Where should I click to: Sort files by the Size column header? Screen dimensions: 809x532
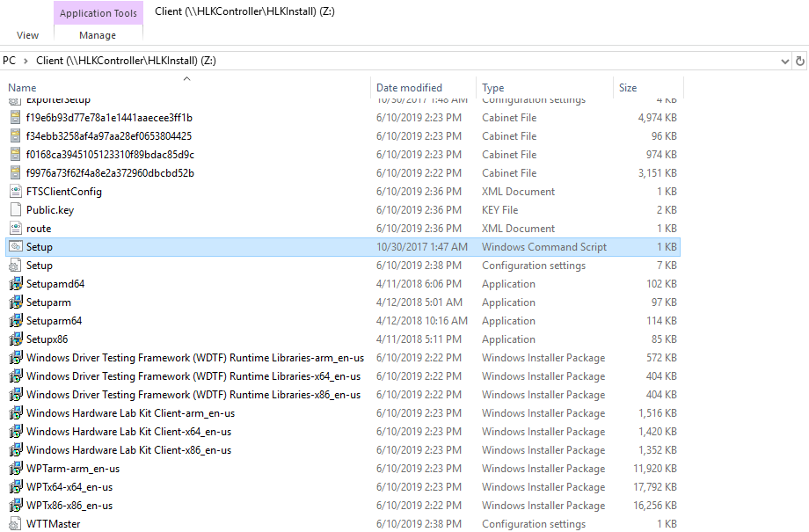pos(628,88)
